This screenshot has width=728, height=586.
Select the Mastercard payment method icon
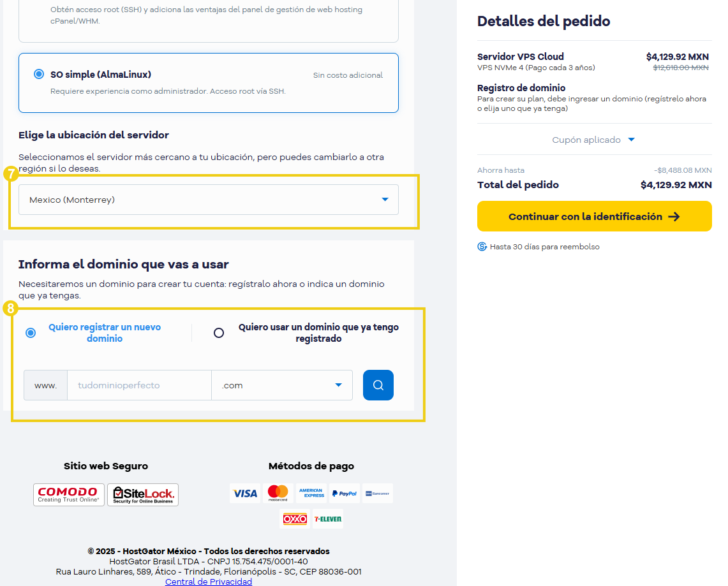pyautogui.click(x=278, y=492)
